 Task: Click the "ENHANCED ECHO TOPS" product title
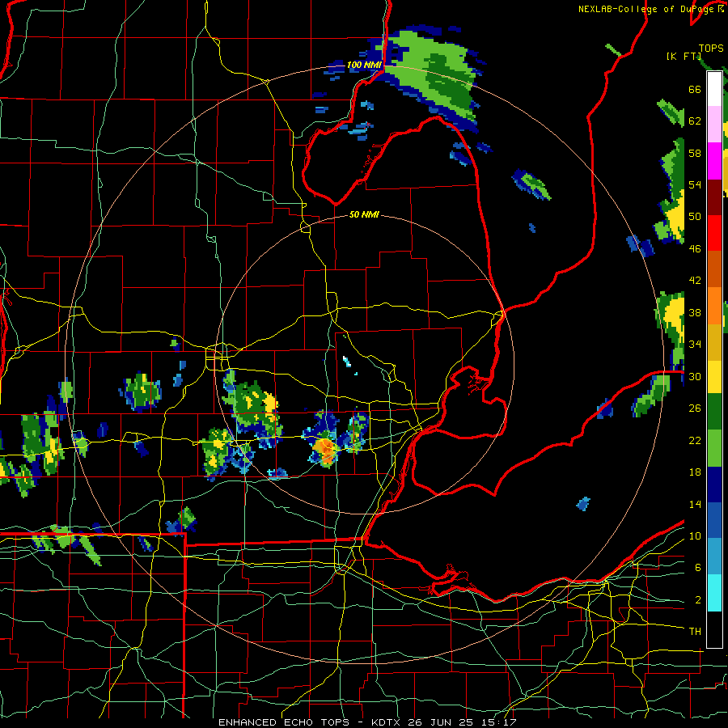coord(284,722)
